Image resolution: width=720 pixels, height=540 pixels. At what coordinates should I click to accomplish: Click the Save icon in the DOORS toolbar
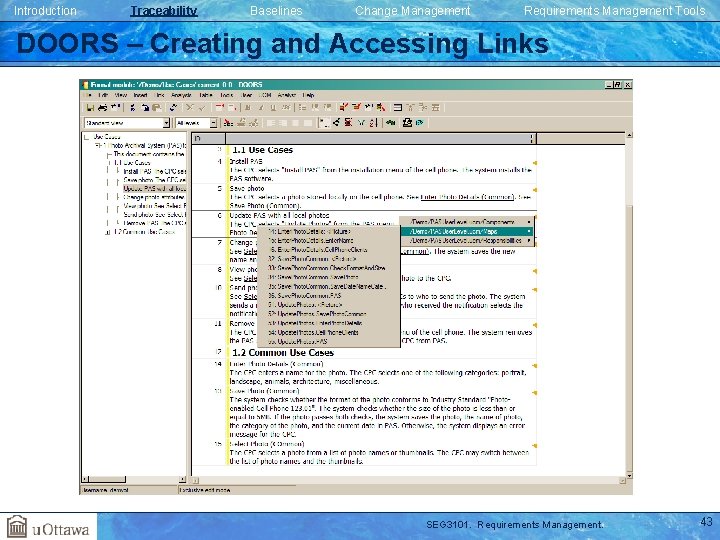tap(90, 107)
